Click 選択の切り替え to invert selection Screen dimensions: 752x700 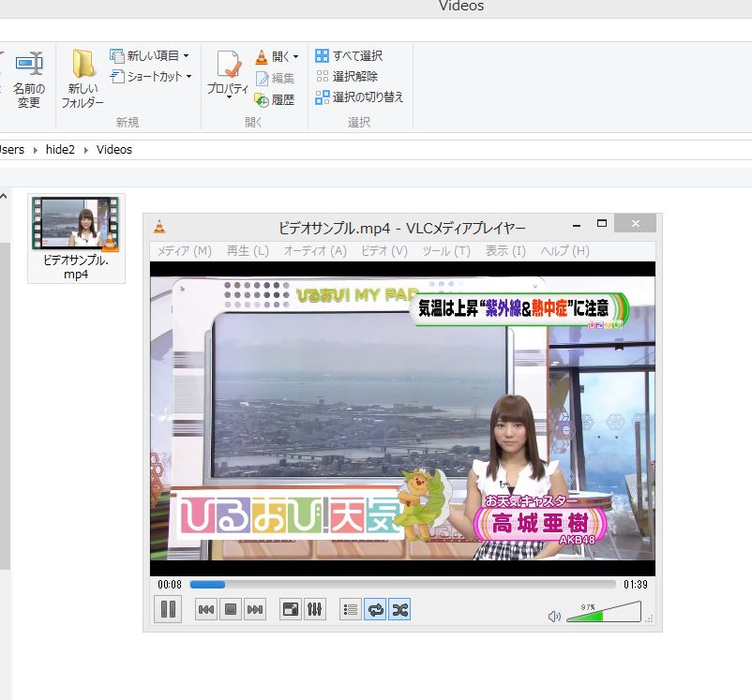[x=360, y=97]
